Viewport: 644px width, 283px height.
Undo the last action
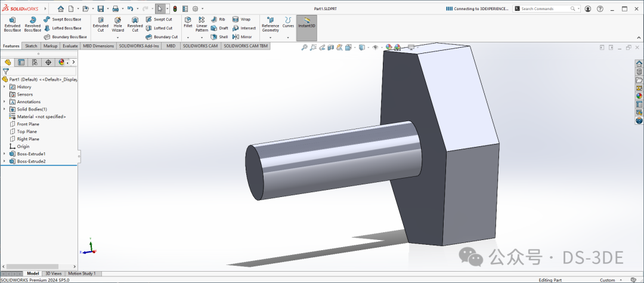130,8
